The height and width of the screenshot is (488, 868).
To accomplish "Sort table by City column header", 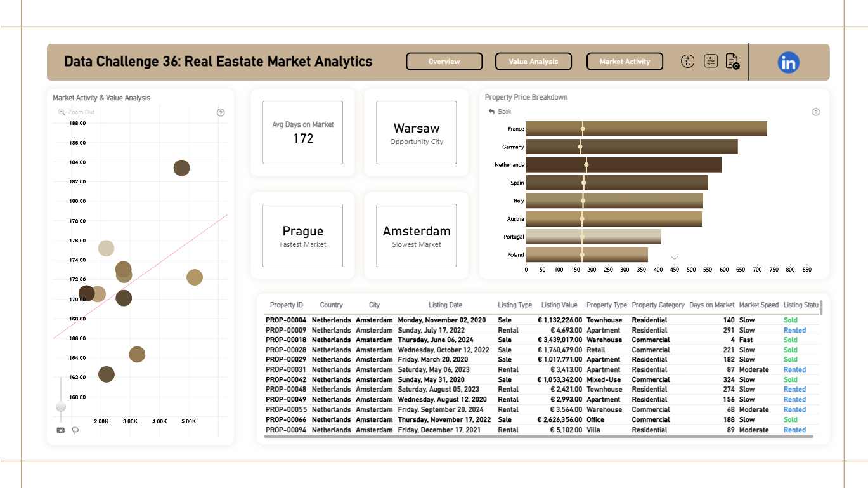I will (x=375, y=305).
